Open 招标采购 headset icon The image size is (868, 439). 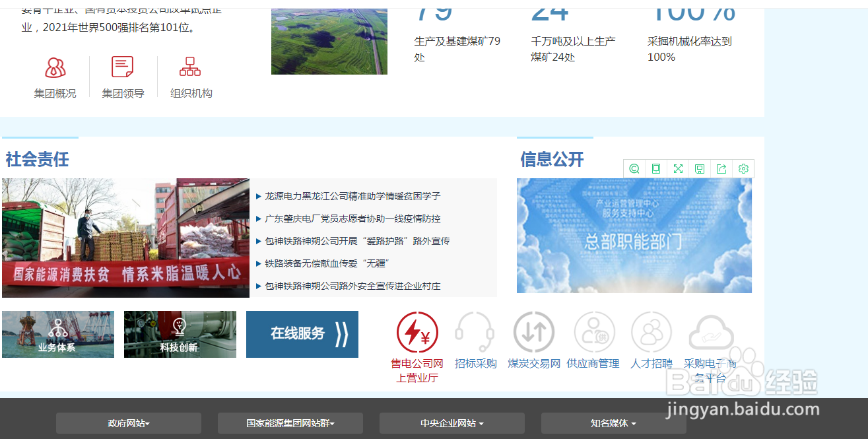[475, 332]
